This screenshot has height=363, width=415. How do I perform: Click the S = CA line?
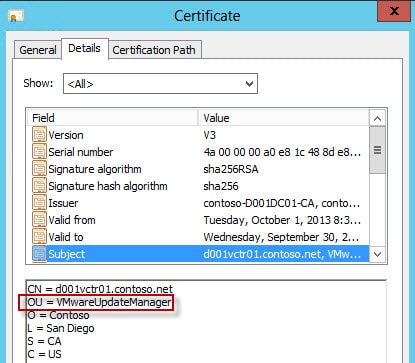tap(44, 341)
